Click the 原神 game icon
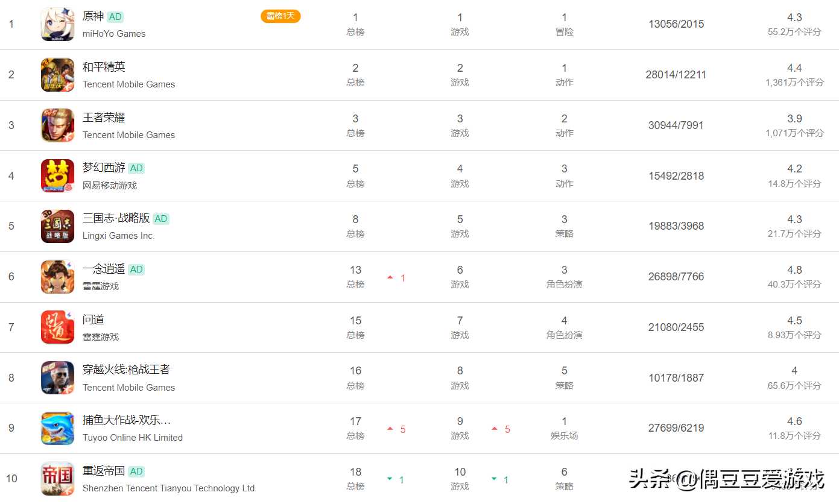 pyautogui.click(x=57, y=25)
